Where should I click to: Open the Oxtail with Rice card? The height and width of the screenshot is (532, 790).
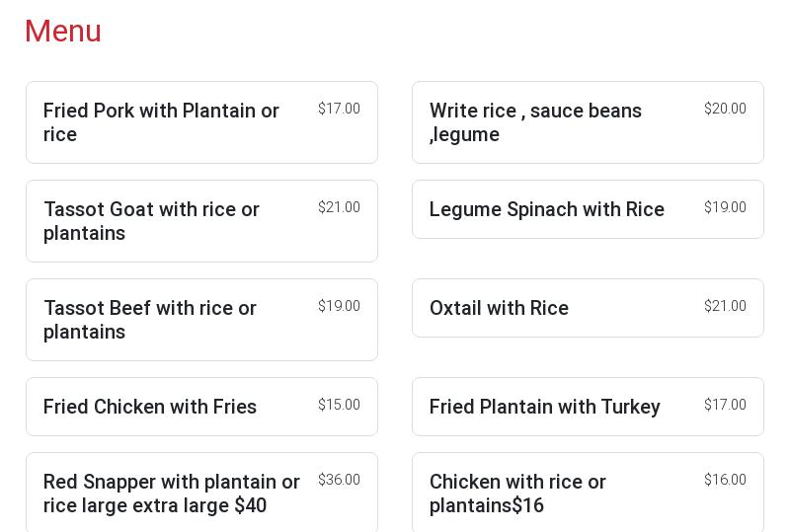pyautogui.click(x=499, y=308)
